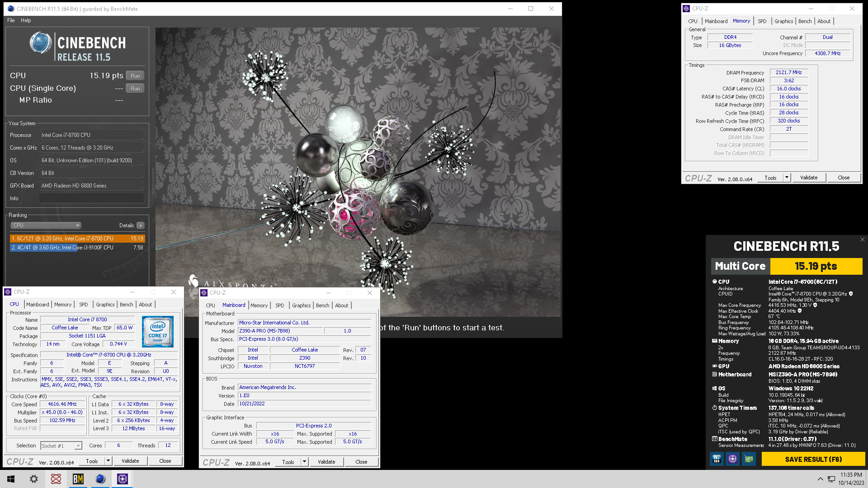Image resolution: width=868 pixels, height=488 pixels.
Task: Click the BIOS Date value 10/21/2022
Action: click(x=304, y=404)
